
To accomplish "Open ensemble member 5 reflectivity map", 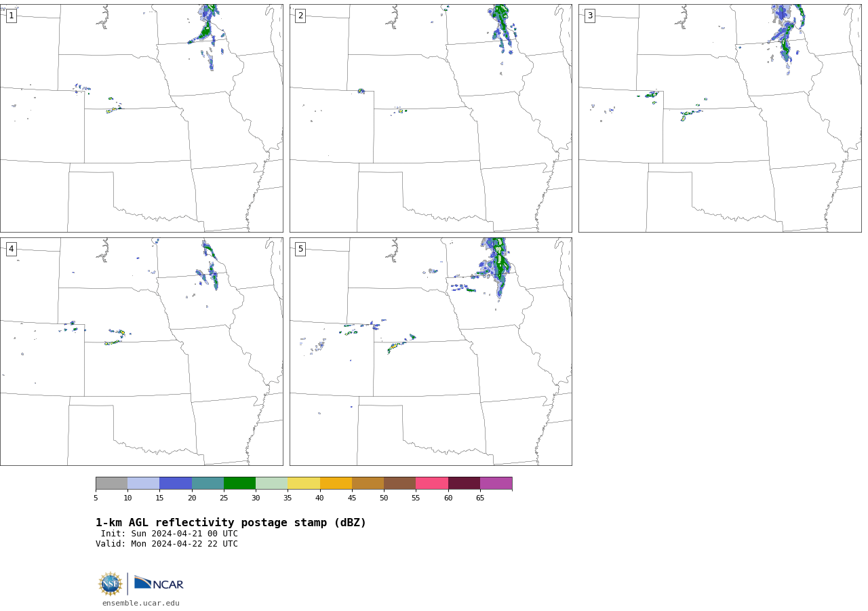I will click(x=431, y=351).
